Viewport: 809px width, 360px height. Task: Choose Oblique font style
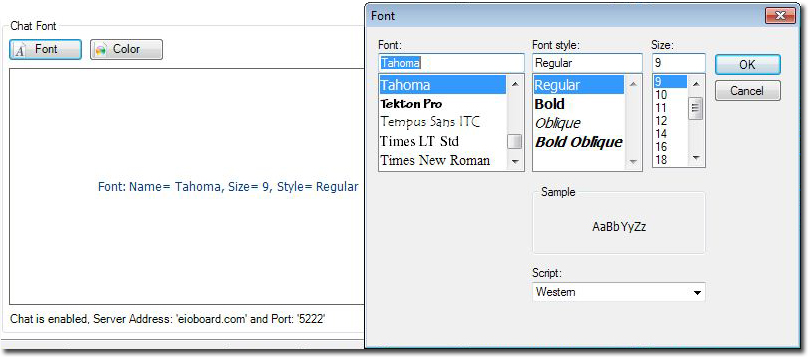click(578, 123)
